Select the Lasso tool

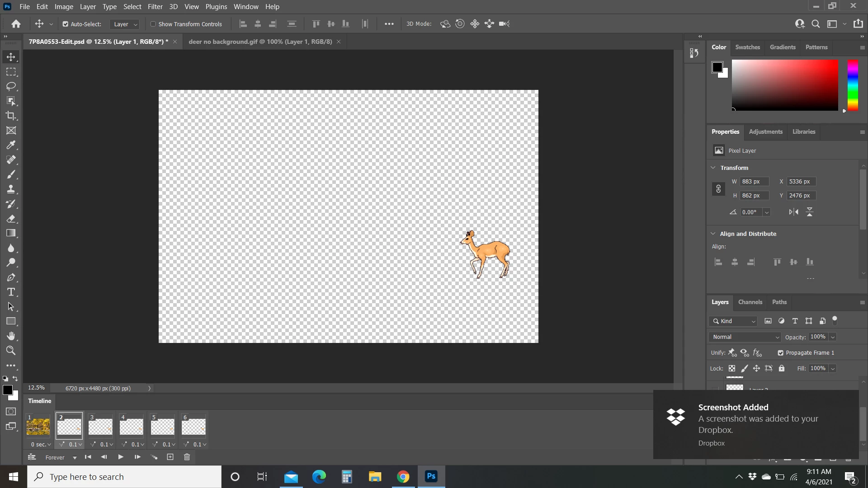[x=11, y=86]
